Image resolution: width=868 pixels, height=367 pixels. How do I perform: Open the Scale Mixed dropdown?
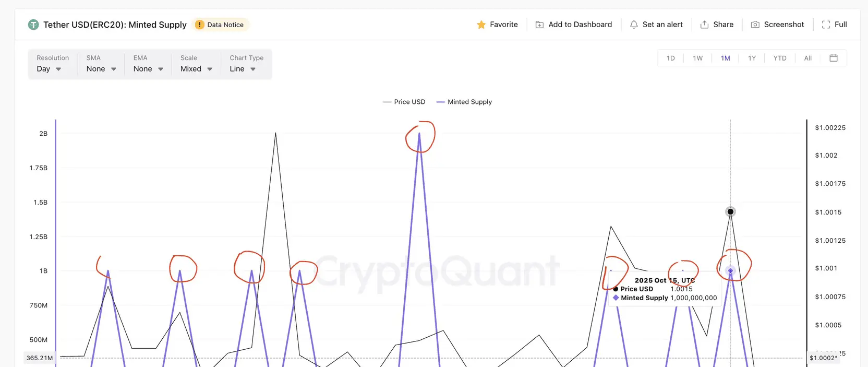pos(196,69)
